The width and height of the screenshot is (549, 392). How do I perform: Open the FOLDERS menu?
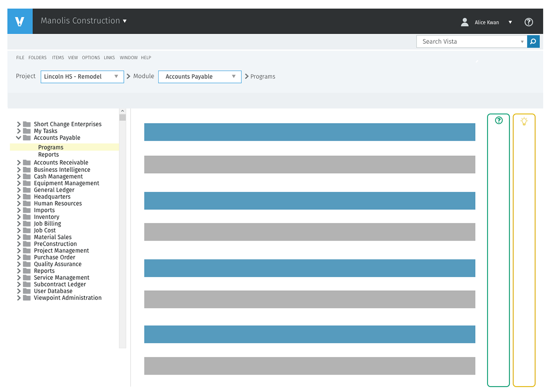click(x=37, y=58)
